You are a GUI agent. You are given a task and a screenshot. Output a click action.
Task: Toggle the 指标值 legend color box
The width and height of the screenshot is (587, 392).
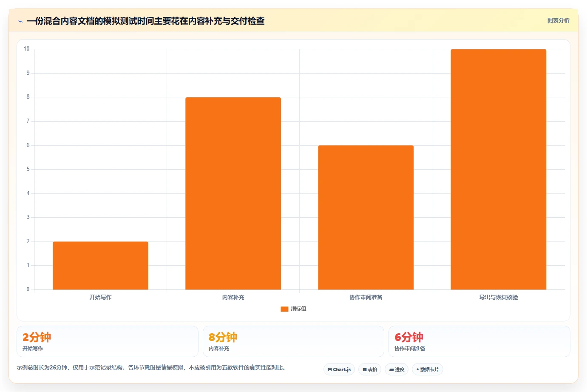point(284,309)
